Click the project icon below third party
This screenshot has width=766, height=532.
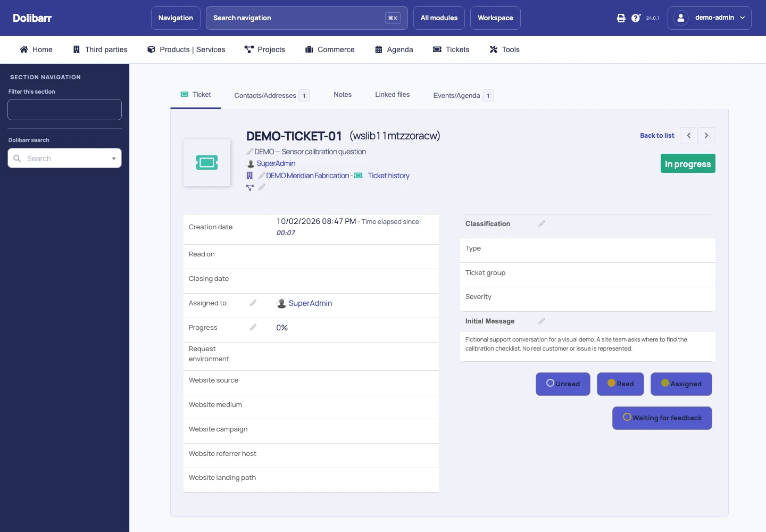(x=249, y=187)
